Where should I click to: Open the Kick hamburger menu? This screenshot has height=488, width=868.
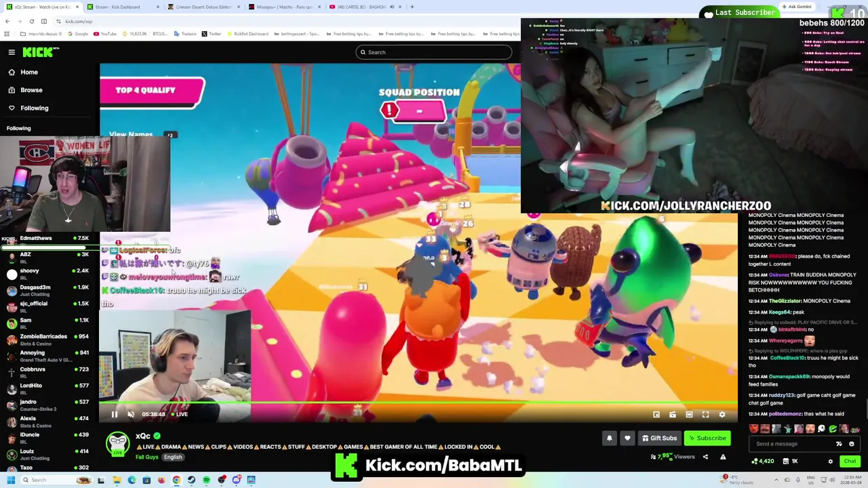[12, 52]
